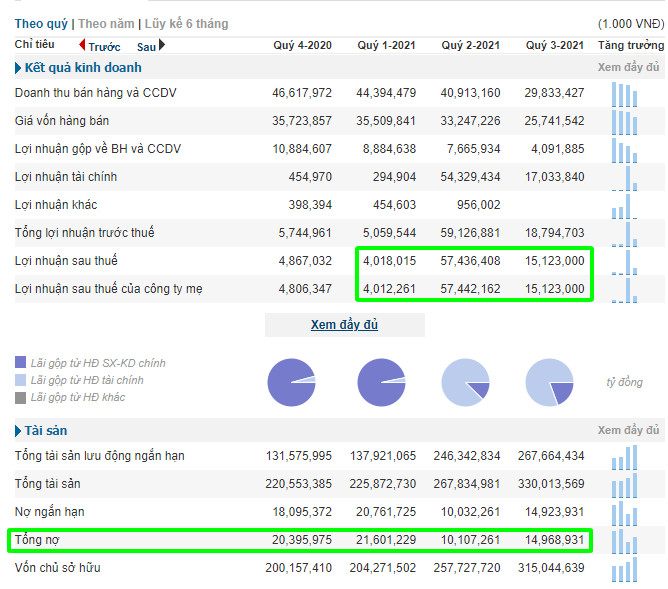Collapse the 'Tài sản' section triangle
668x589 pixels.
[x=17, y=431]
